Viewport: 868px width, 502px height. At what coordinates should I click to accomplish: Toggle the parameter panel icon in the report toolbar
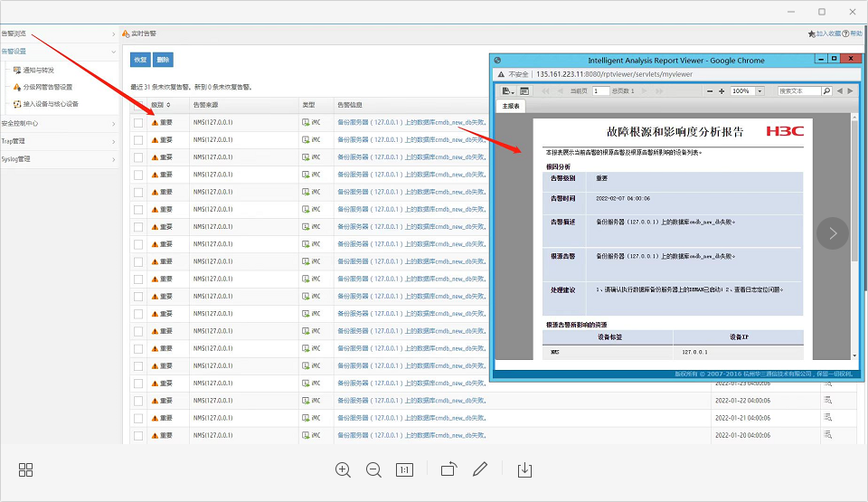(x=524, y=90)
